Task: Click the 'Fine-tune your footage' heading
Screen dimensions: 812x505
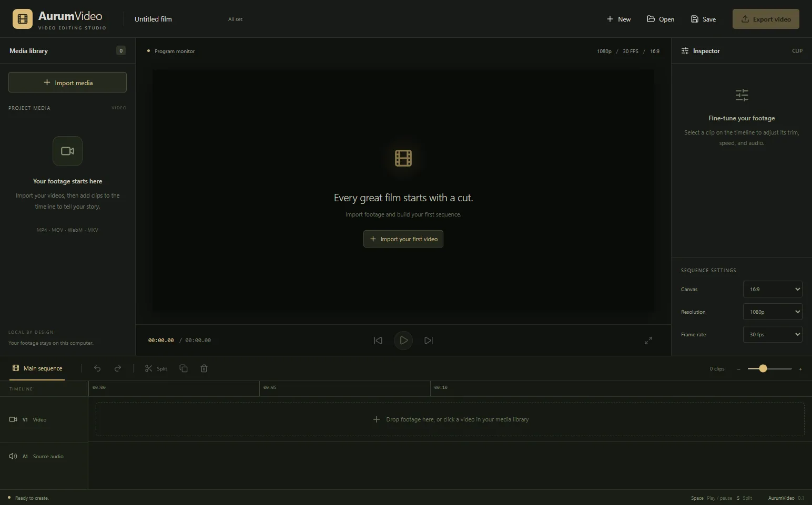Action: (742, 118)
